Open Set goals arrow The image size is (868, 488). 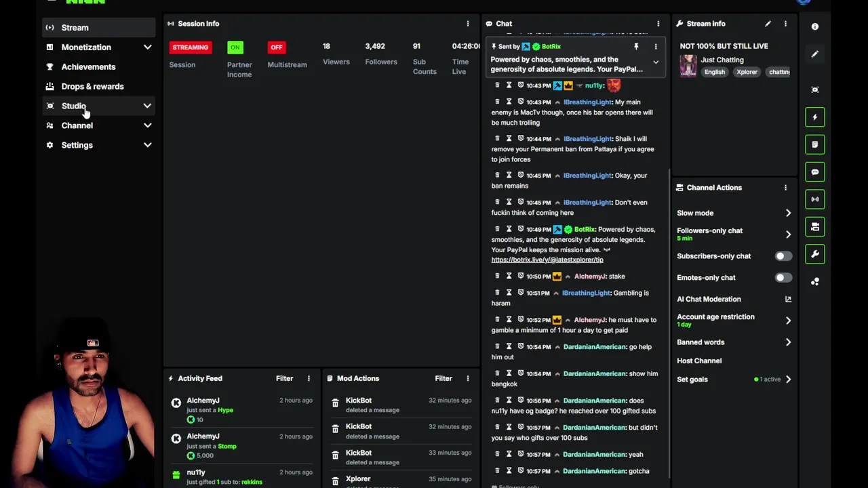788,380
